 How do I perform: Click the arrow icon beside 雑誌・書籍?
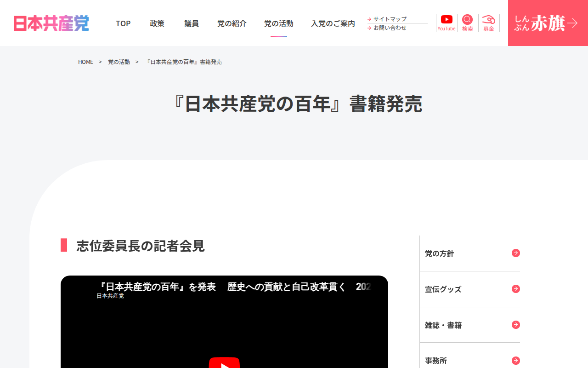click(516, 325)
